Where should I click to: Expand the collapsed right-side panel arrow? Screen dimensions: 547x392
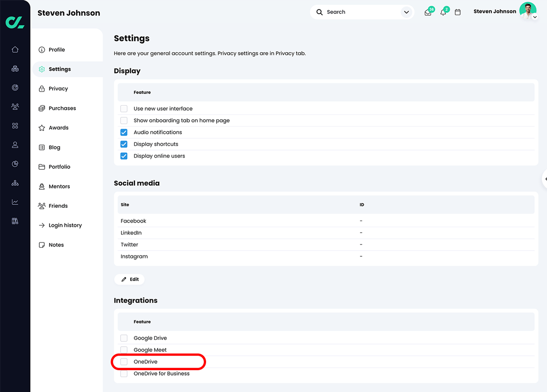pyautogui.click(x=544, y=179)
